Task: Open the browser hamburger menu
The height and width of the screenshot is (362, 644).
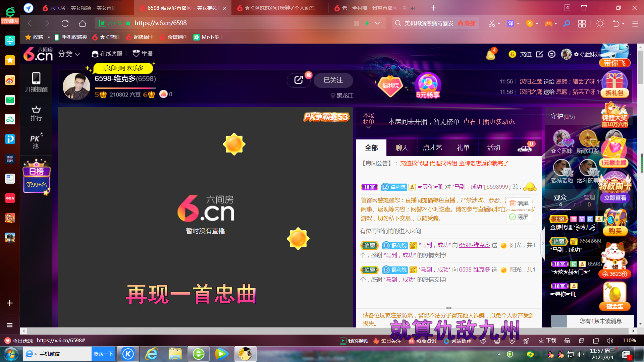Action: pyautogui.click(x=635, y=23)
